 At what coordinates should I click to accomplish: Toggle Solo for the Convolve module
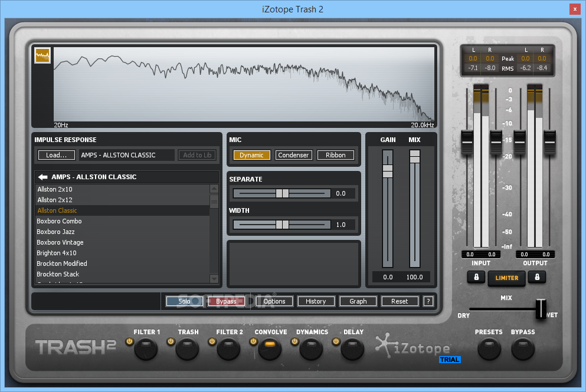(x=184, y=301)
